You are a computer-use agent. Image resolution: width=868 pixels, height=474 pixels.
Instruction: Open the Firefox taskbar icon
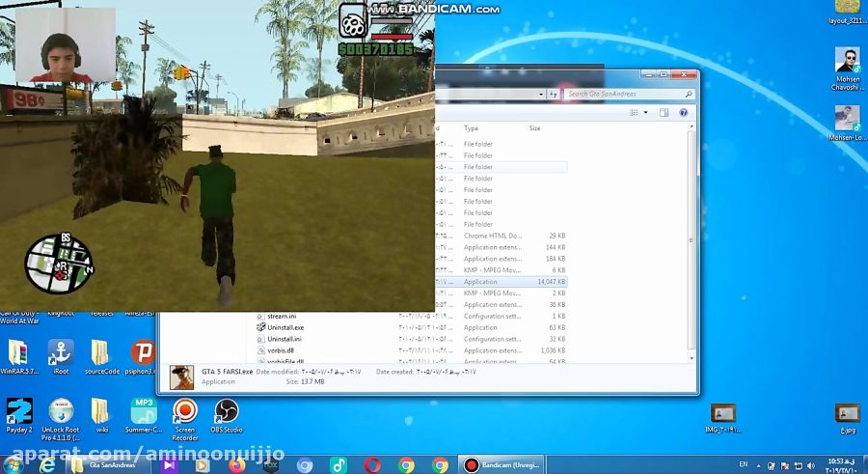coord(236,464)
